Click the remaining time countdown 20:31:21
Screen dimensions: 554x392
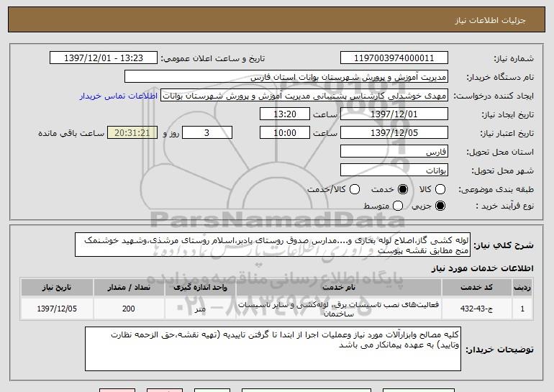coord(132,133)
